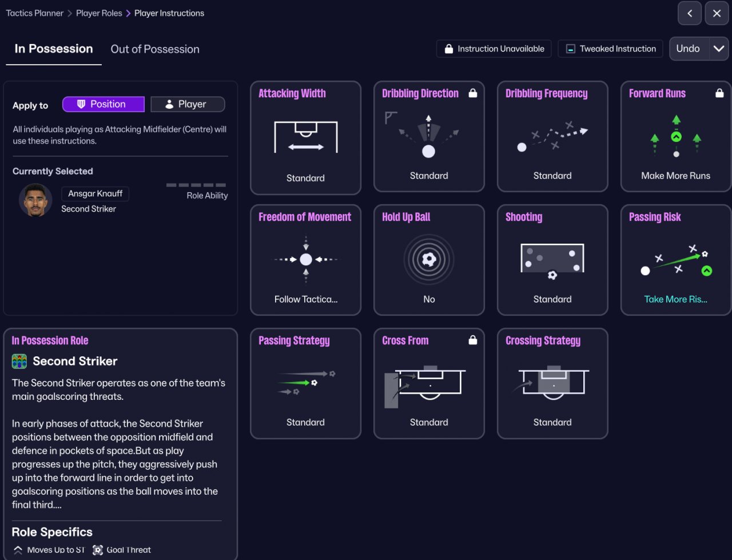Go to Player Roles breadcrumb

99,13
